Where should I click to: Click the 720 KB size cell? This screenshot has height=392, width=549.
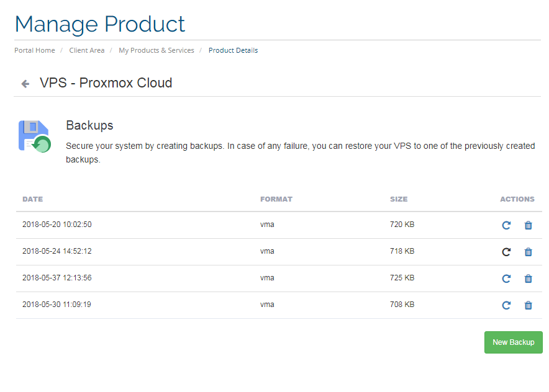402,225
